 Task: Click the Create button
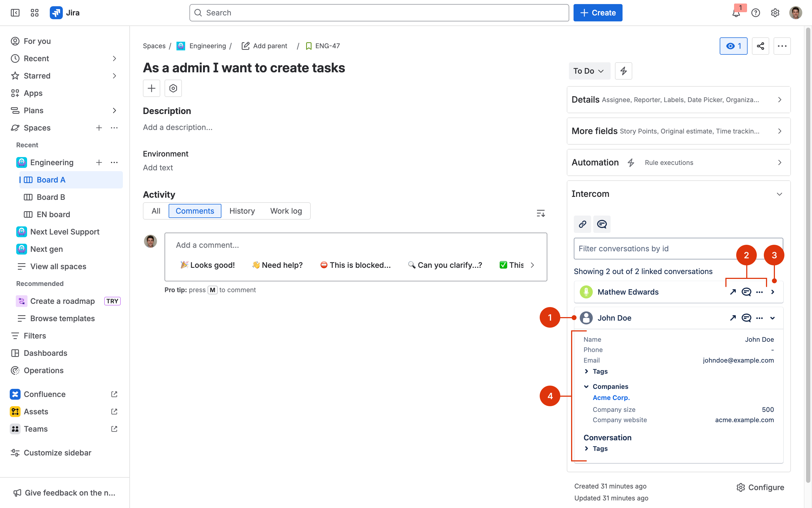[597, 13]
